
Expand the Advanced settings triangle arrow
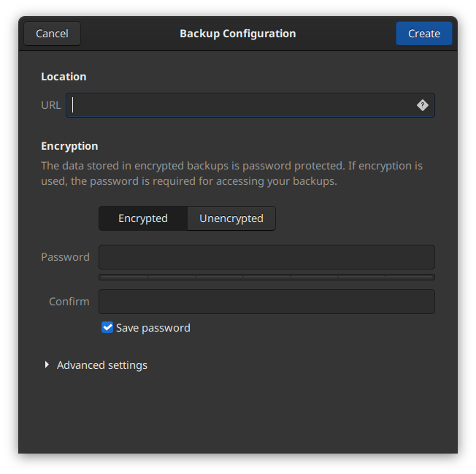pos(47,364)
